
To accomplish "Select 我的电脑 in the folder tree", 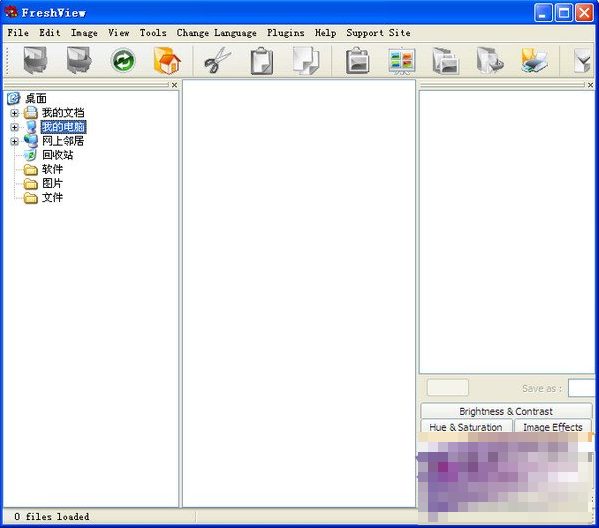I will 63,127.
